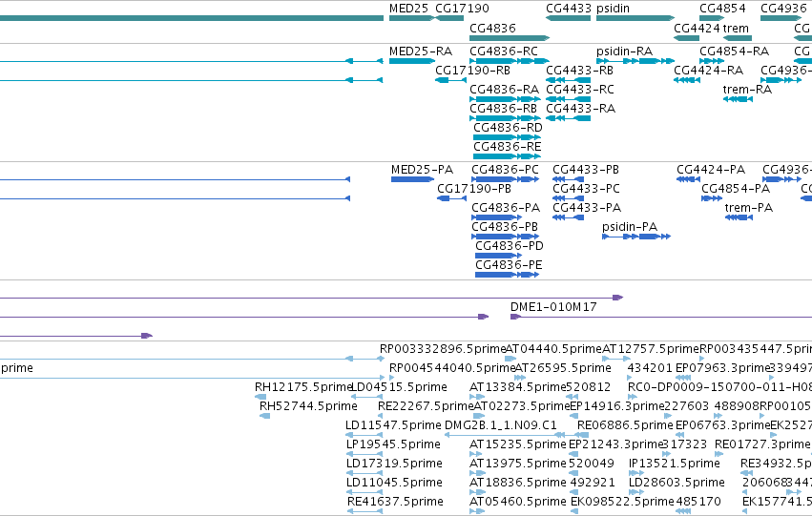Select the CG4836 gene bar in top track
The height and width of the screenshot is (516, 812).
pos(510,38)
